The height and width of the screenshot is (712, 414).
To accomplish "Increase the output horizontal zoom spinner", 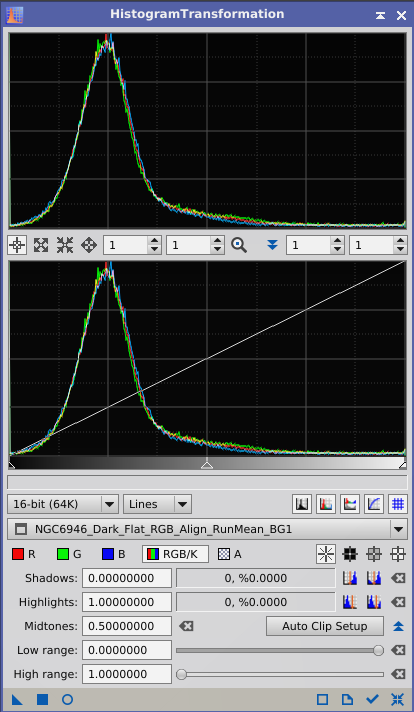I will 337,241.
